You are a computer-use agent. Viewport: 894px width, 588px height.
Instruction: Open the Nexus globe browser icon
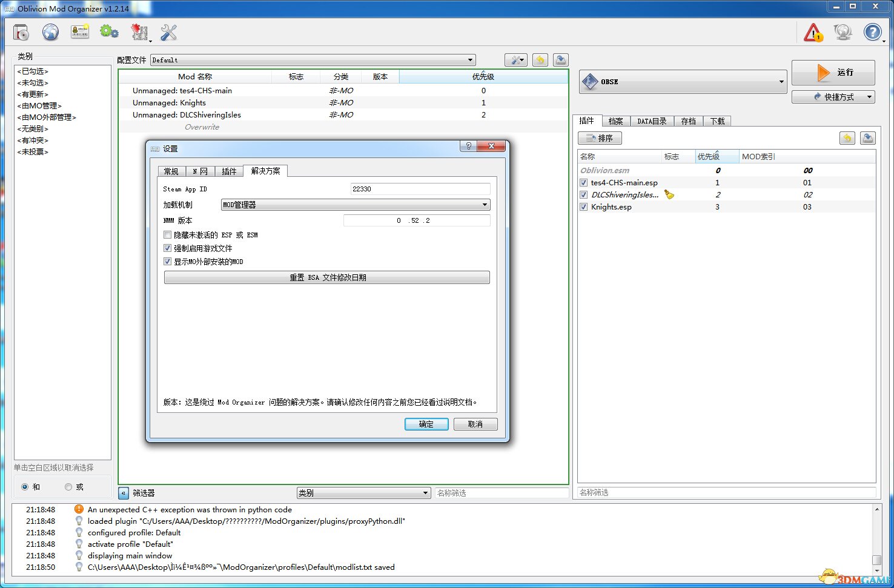[x=50, y=32]
